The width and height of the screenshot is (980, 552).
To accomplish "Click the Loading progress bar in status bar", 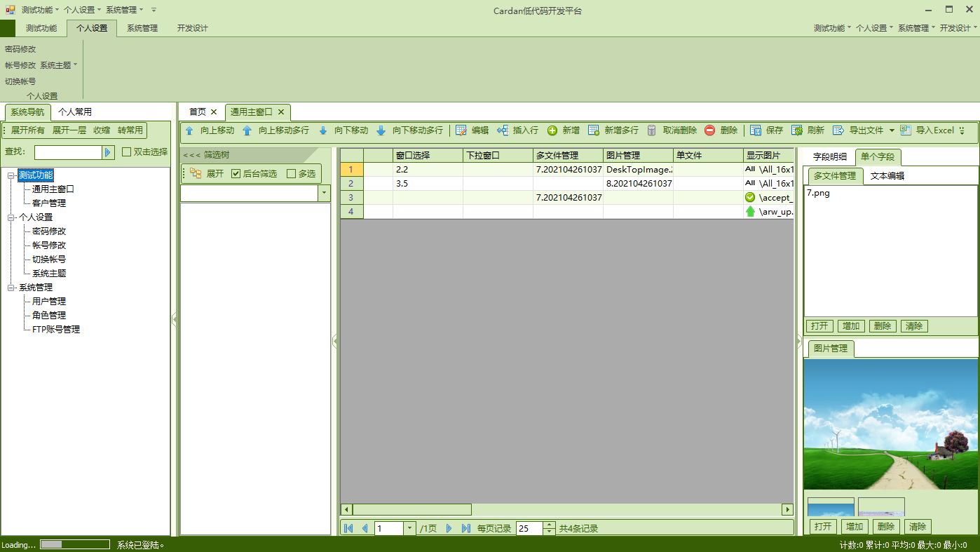I will tap(75, 544).
